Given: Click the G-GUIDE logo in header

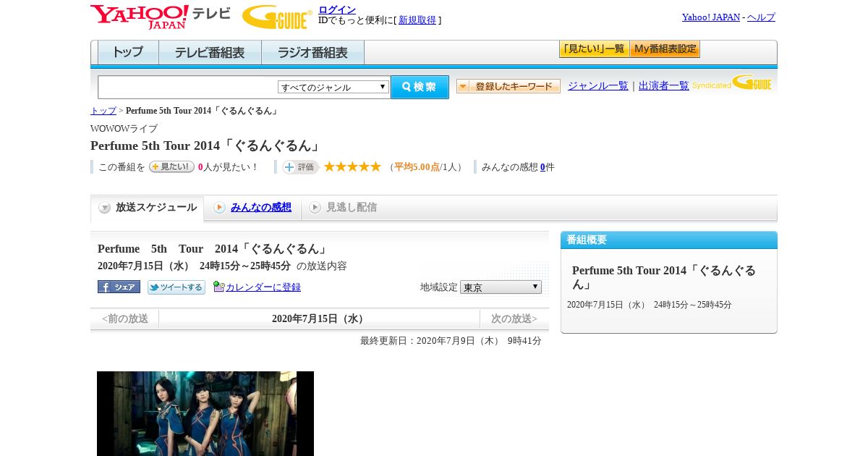Looking at the screenshot, I should pyautogui.click(x=277, y=17).
